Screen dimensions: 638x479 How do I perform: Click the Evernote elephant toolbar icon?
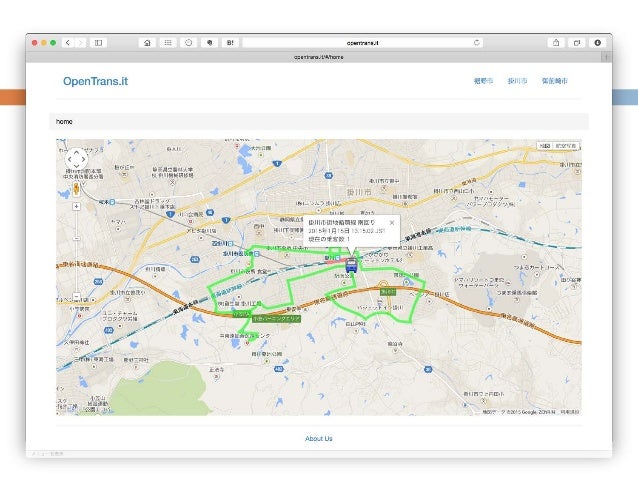tap(209, 43)
